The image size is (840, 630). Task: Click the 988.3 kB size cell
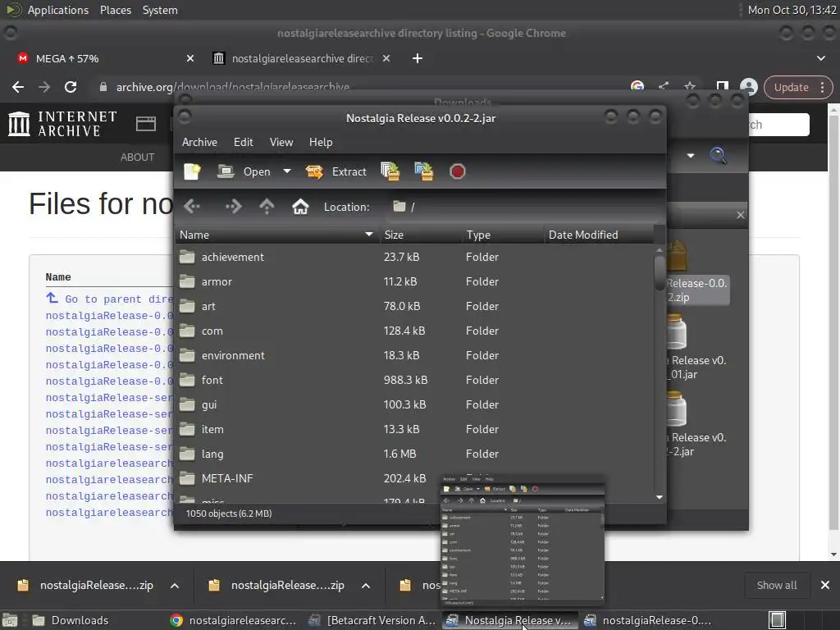pos(405,381)
